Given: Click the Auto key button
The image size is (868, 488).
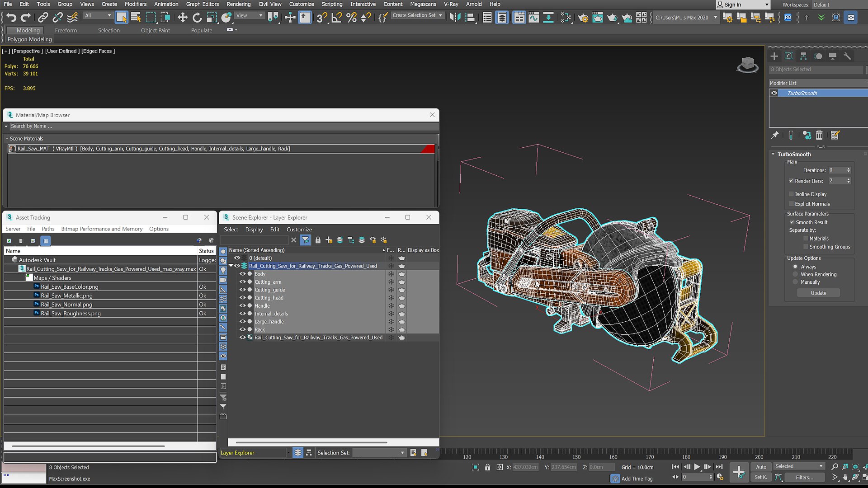Looking at the screenshot, I should tap(761, 467).
